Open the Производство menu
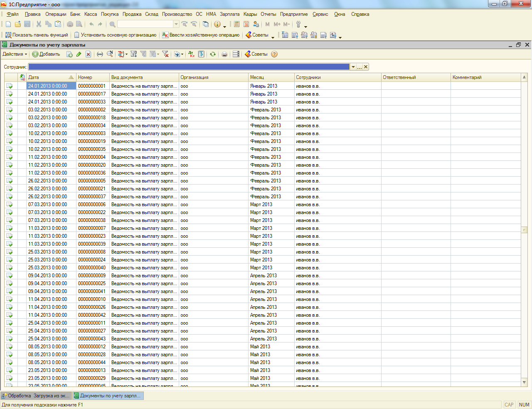Image resolution: width=532 pixels, height=409 pixels. 177,14
